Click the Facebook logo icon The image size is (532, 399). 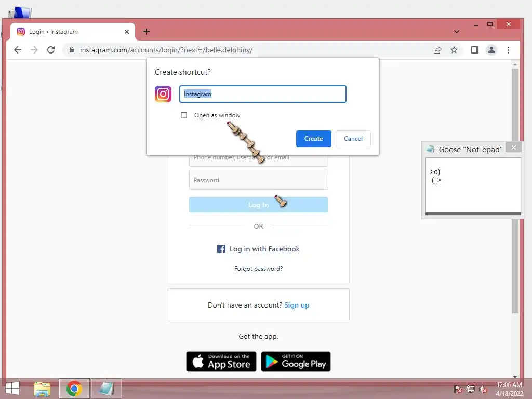[221, 249]
